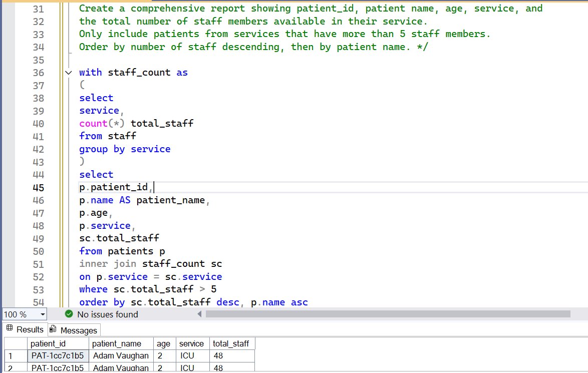
Task: Click the green 'No issues found' check icon
Action: (x=69, y=314)
